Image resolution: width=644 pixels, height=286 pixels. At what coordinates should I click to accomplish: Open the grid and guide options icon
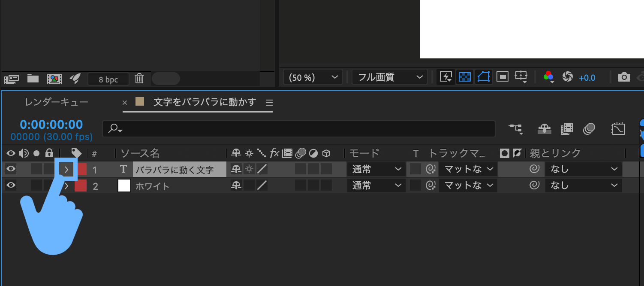pyautogui.click(x=521, y=77)
